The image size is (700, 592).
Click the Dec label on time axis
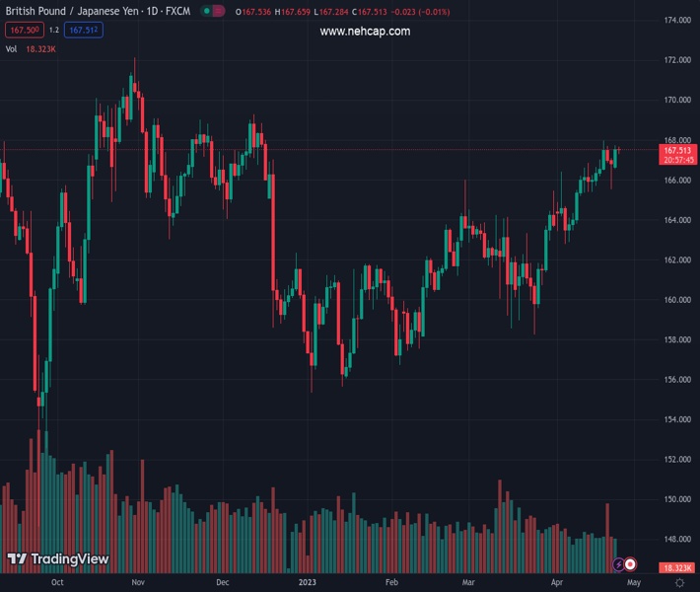point(222,582)
